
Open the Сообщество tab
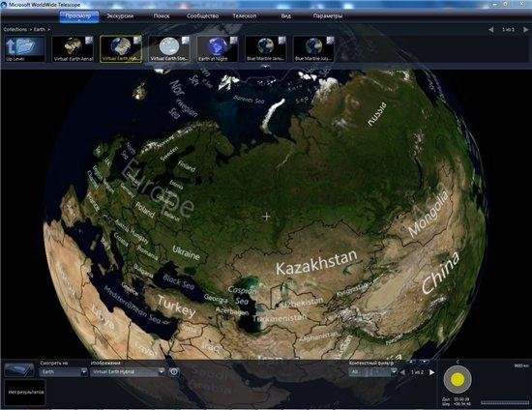tap(202, 15)
